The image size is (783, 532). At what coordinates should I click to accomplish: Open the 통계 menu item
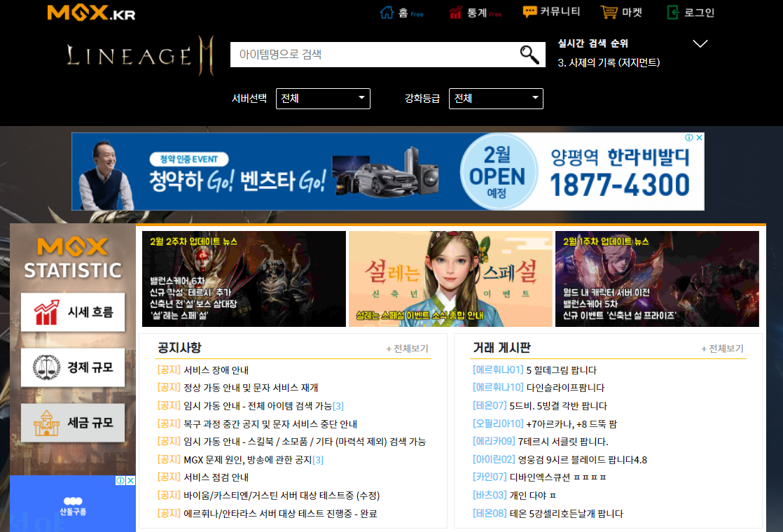pyautogui.click(x=476, y=13)
